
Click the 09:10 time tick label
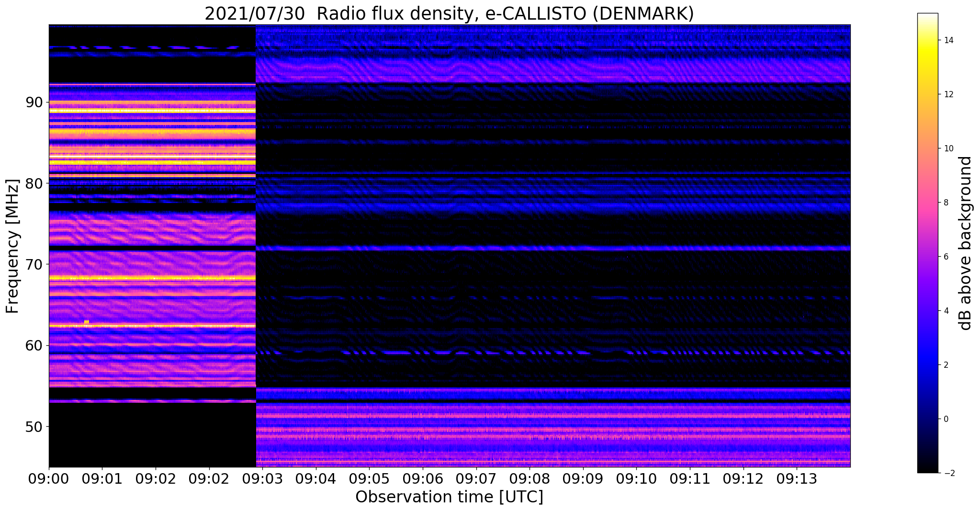tap(636, 478)
